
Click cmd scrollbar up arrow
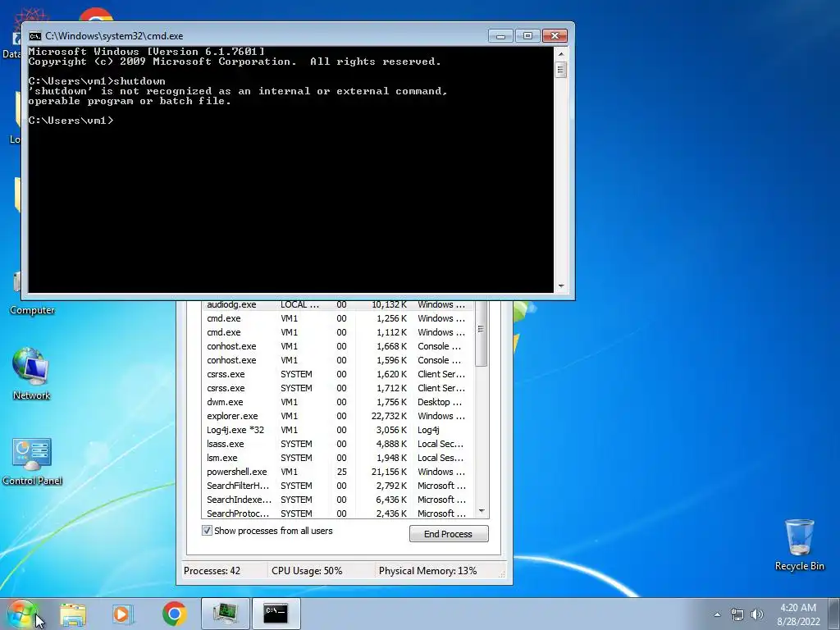click(561, 53)
